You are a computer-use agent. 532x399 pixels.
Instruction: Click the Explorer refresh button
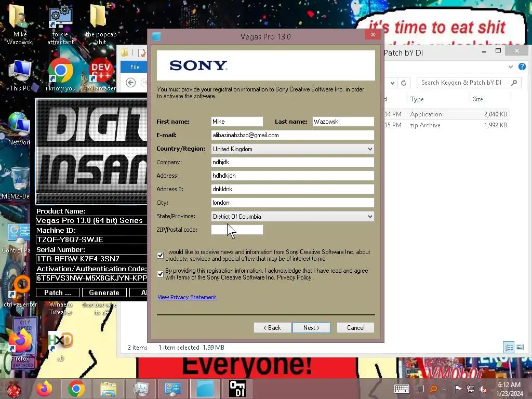coord(403,83)
